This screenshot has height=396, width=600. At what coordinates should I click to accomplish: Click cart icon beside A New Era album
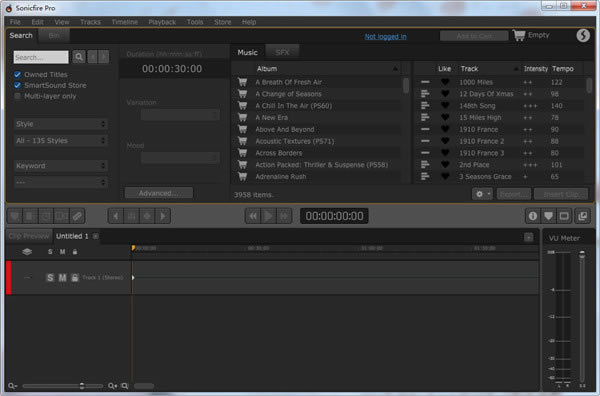point(243,117)
